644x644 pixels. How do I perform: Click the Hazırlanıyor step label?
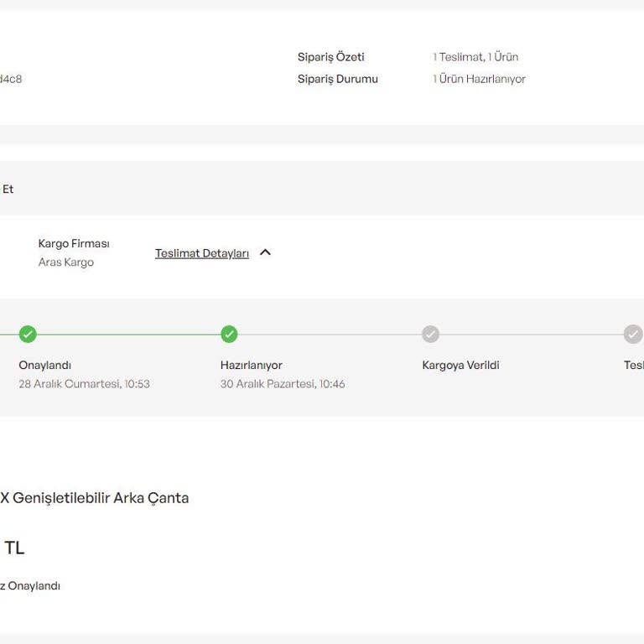(x=251, y=365)
